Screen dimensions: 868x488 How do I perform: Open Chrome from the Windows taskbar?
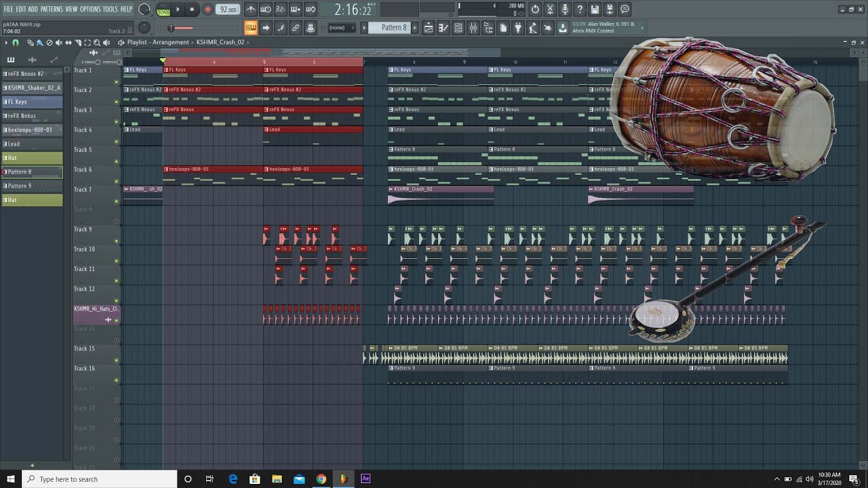click(x=321, y=479)
